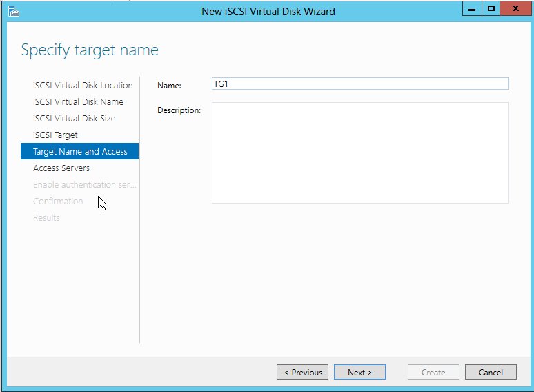Go to iSCSI Virtual Disk Location step

tap(83, 86)
